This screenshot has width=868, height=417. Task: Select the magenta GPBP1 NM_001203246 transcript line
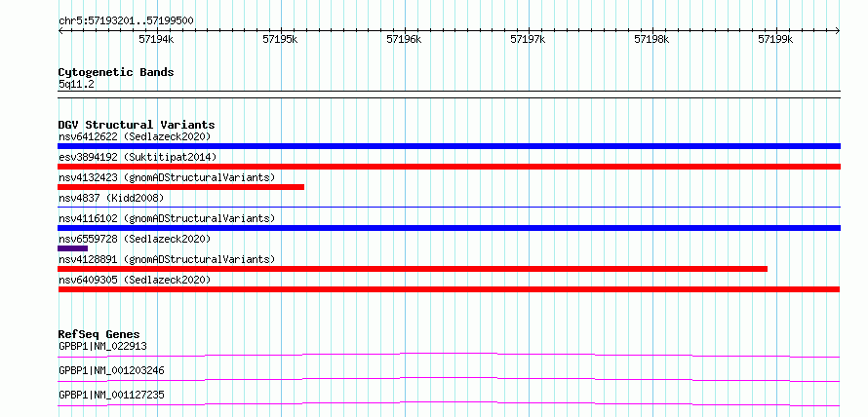click(x=449, y=379)
